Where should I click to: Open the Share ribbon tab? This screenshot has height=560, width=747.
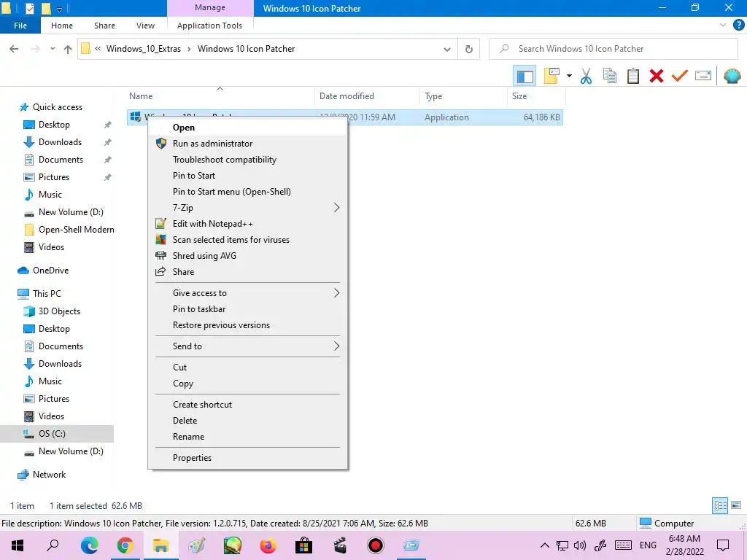tap(104, 26)
